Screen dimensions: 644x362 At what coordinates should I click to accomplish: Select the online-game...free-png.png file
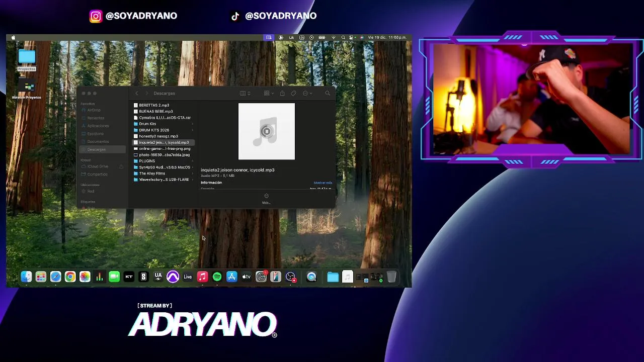point(165,149)
